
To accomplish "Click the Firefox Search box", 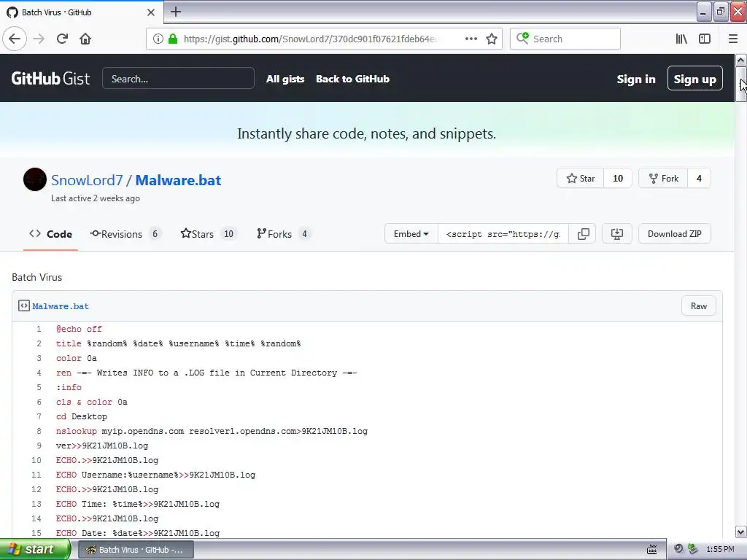I will click(565, 39).
